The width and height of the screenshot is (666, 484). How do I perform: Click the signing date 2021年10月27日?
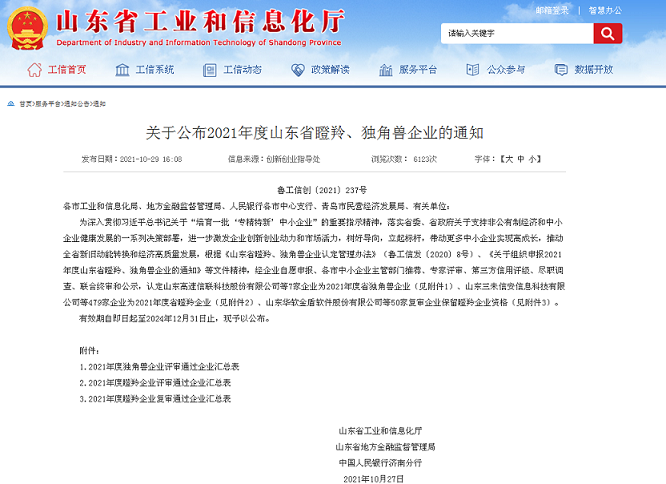[373, 479]
